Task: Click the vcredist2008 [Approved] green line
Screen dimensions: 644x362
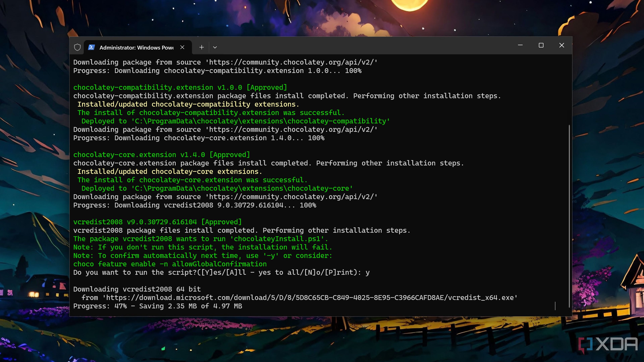Action: click(x=157, y=222)
